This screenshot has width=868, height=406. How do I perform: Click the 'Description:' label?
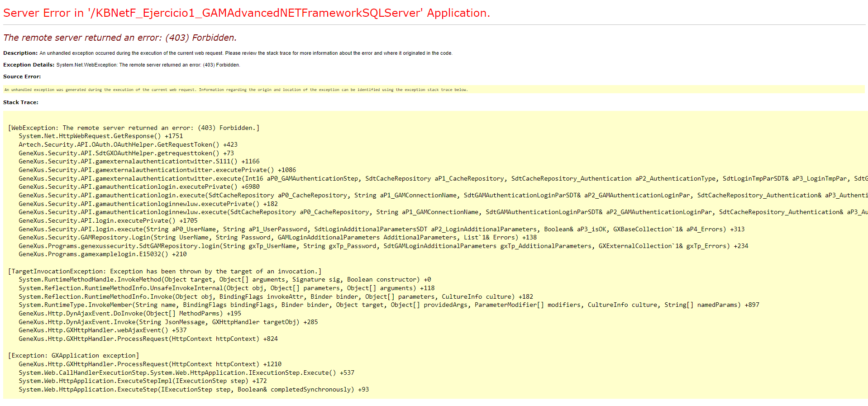coord(20,53)
